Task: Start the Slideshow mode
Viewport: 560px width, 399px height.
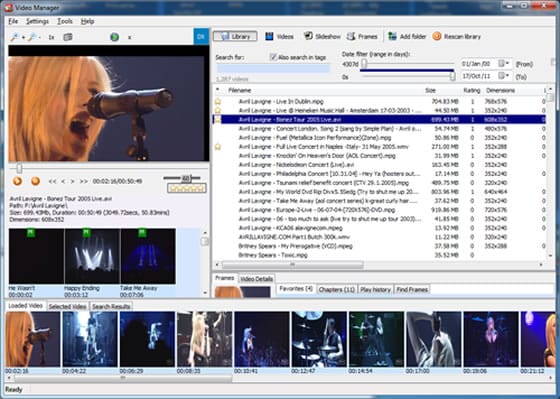Action: [x=322, y=36]
